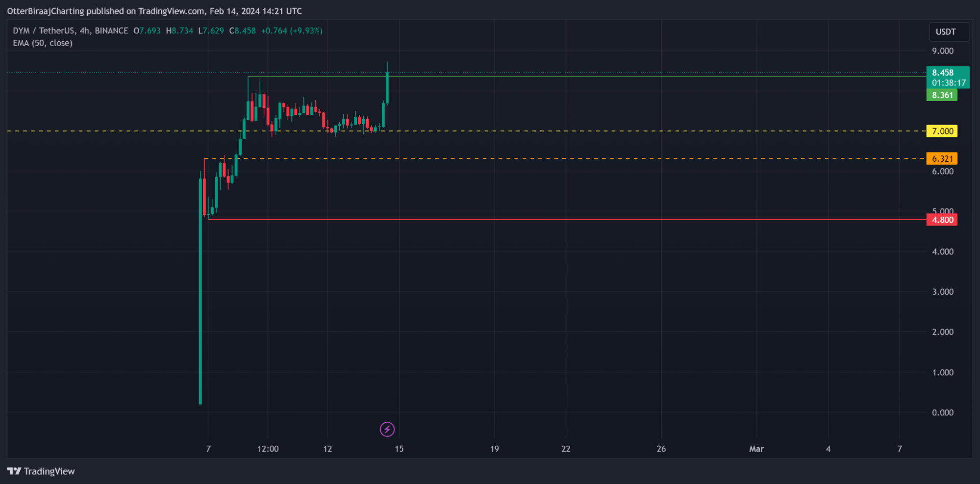Click the OtterBiraajCharting published header text
The image size is (980, 484).
click(154, 11)
